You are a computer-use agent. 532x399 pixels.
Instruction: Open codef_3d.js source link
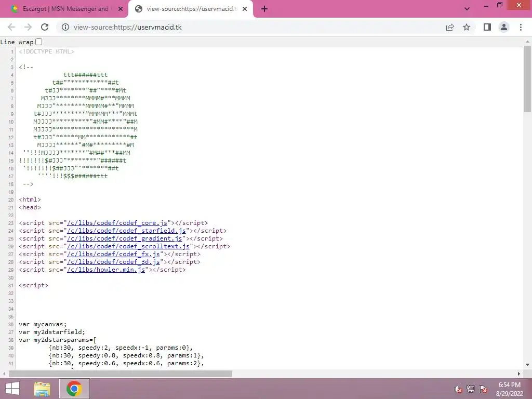(x=113, y=262)
